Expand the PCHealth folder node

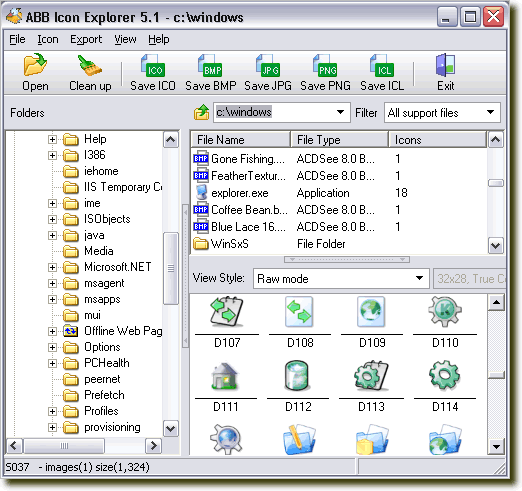[x=52, y=363]
